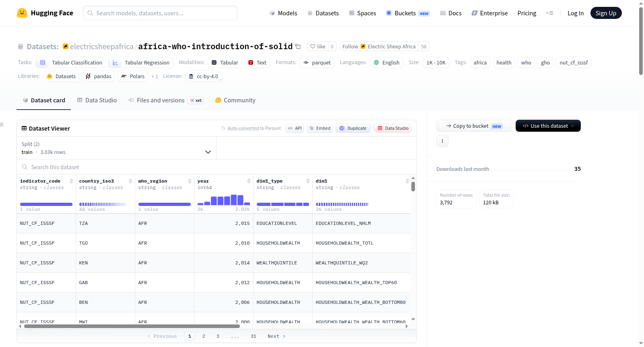The image size is (644, 347).
Task: Click the Hugging Face logo
Action: (22, 13)
